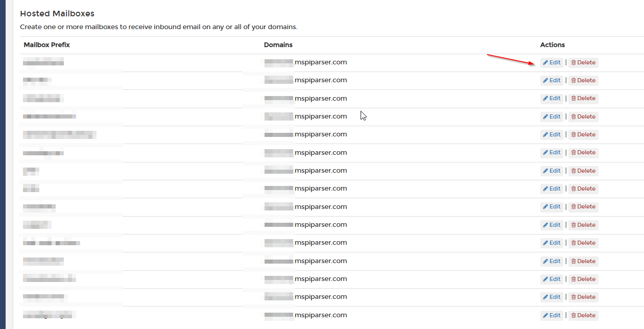Click trash icon in sixth mailbox row

point(574,152)
